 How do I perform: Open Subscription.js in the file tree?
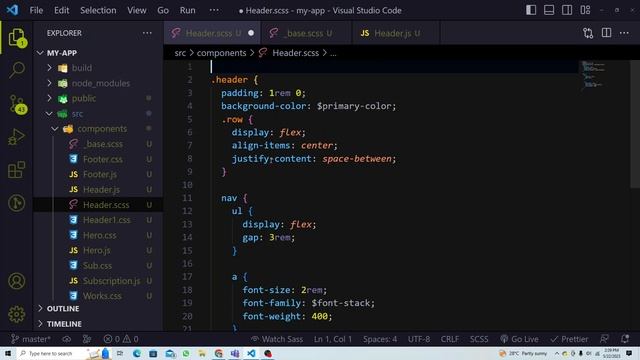[x=98, y=281]
